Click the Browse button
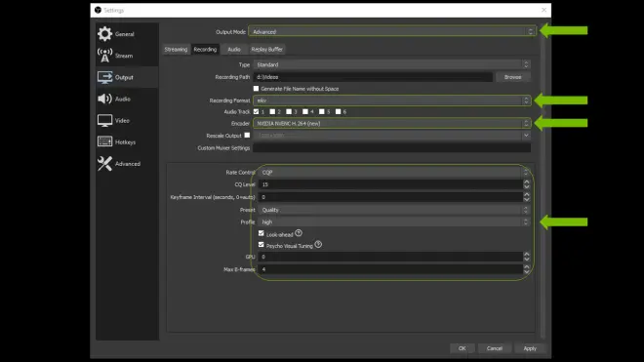This screenshot has height=362, width=644. click(x=512, y=77)
